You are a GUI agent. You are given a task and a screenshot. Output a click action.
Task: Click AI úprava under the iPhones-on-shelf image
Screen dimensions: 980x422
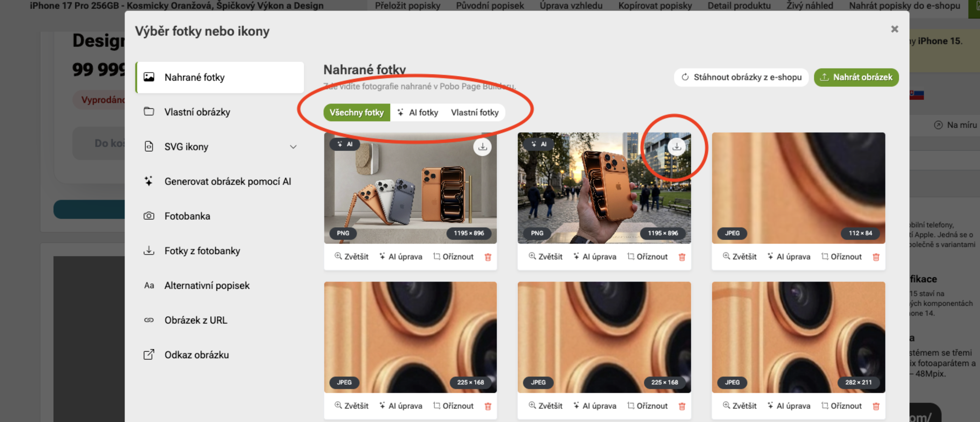click(401, 256)
